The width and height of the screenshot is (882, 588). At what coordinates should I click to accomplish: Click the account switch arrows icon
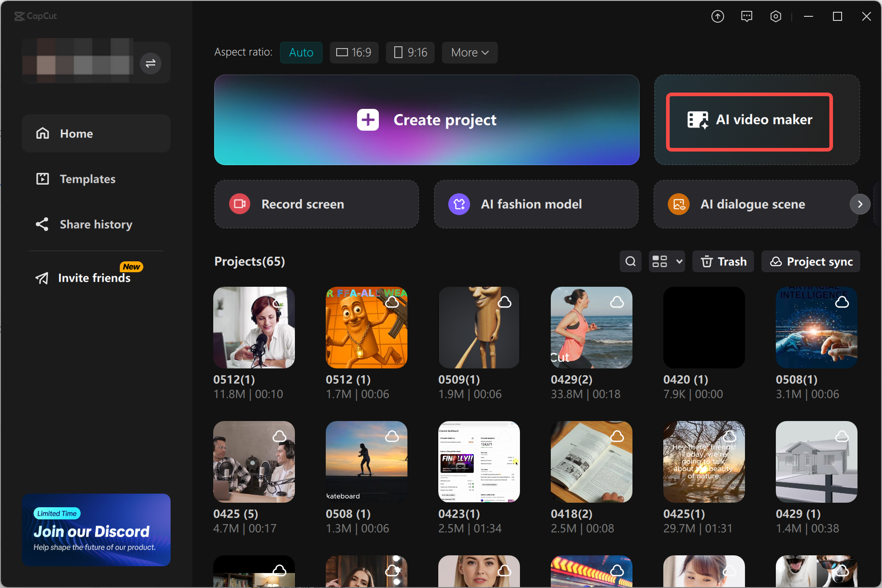coord(150,63)
